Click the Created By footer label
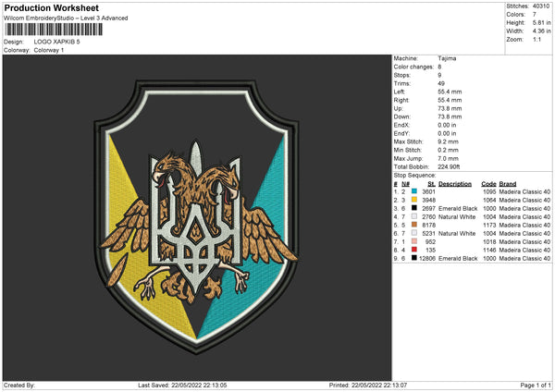555x392 pixels. click(19, 385)
